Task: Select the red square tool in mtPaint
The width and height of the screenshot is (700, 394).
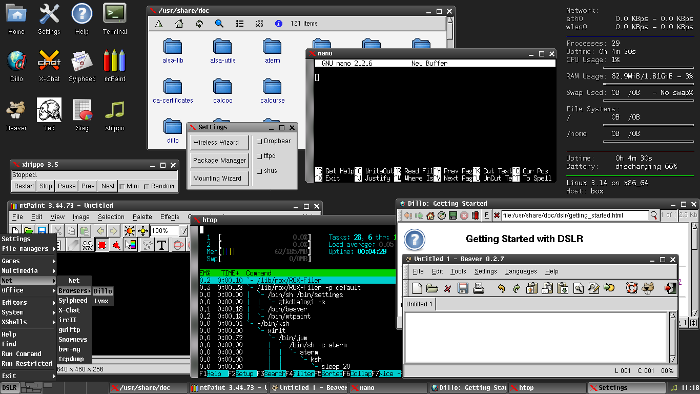Action: [x=102, y=245]
